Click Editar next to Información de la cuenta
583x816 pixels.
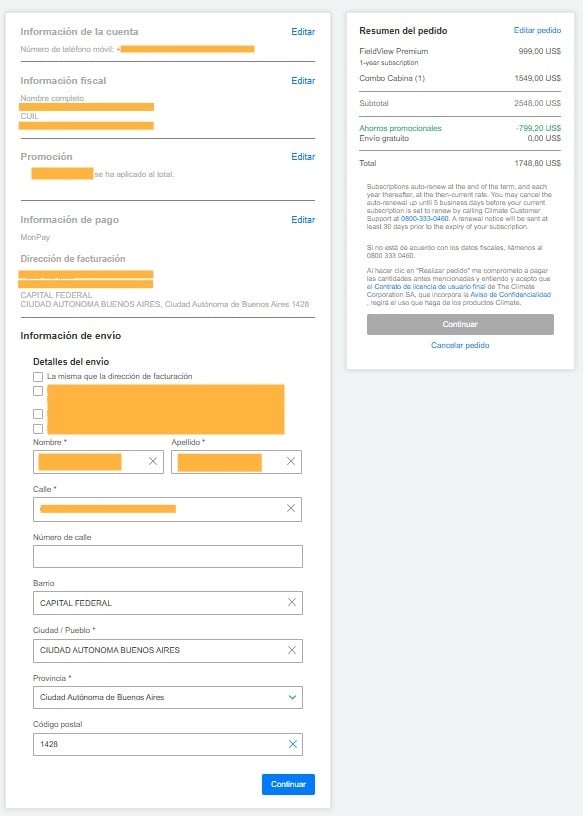pos(303,32)
